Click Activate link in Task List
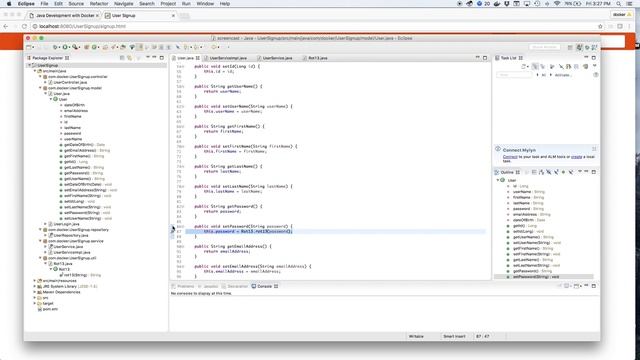This screenshot has width=640, height=360. (x=562, y=75)
